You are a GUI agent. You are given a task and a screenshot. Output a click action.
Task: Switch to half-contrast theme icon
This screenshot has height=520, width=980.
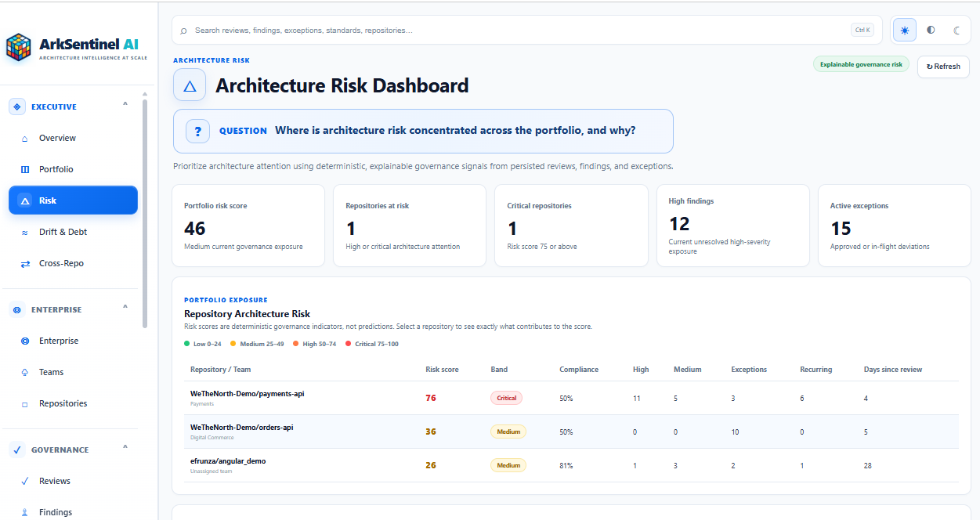[x=931, y=31]
